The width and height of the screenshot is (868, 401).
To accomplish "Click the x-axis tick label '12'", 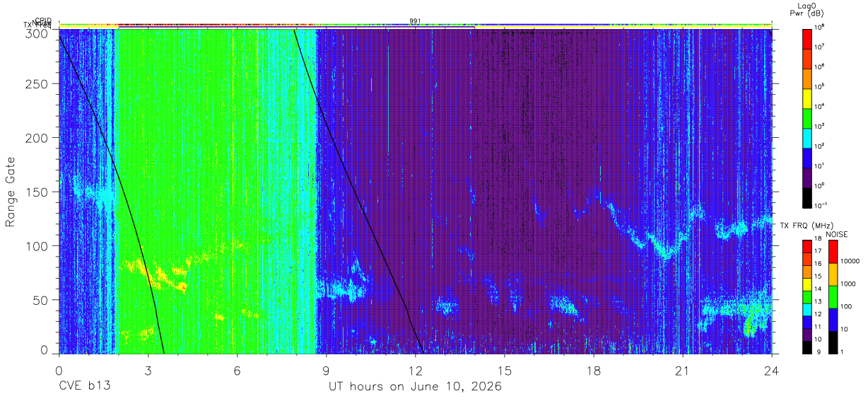I will point(416,370).
